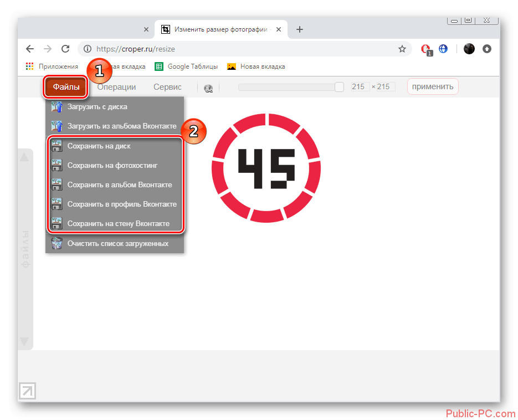Close the Изменить размер фотографии tab
Viewport: 518px width, 420px height.
click(279, 29)
